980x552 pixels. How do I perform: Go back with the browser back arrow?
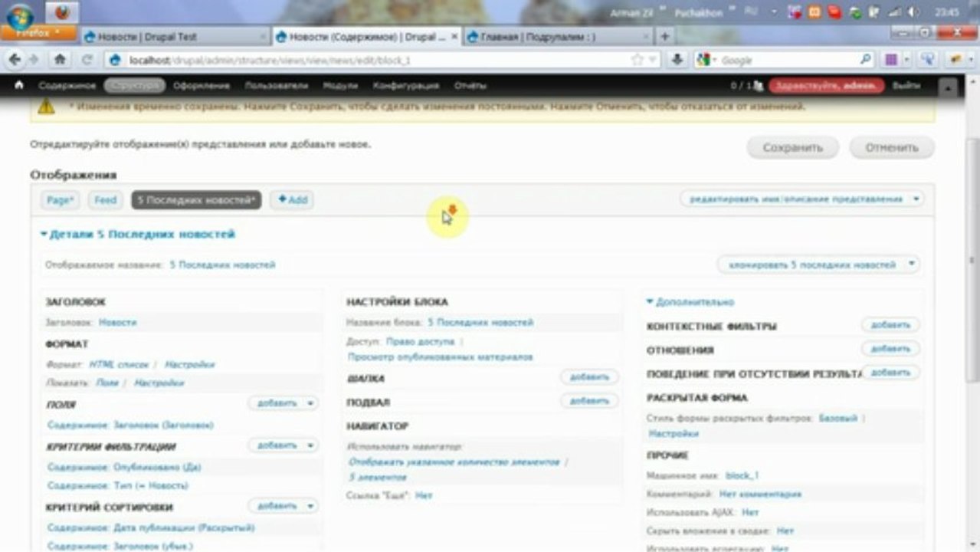(14, 59)
